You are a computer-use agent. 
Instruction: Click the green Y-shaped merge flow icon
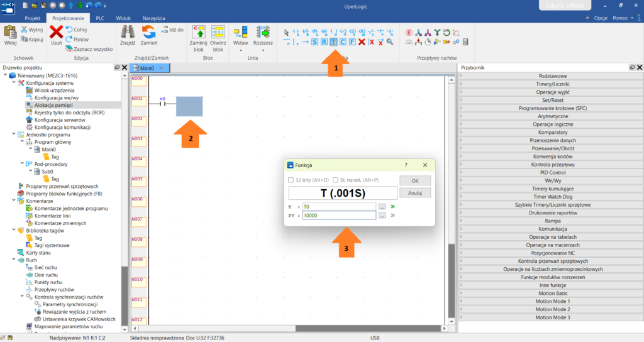tap(437, 33)
